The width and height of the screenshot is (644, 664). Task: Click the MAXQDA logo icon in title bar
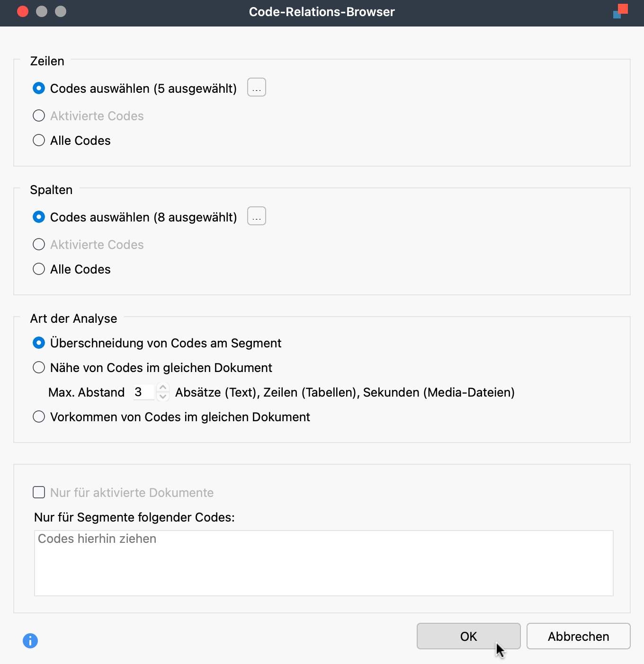click(x=620, y=11)
